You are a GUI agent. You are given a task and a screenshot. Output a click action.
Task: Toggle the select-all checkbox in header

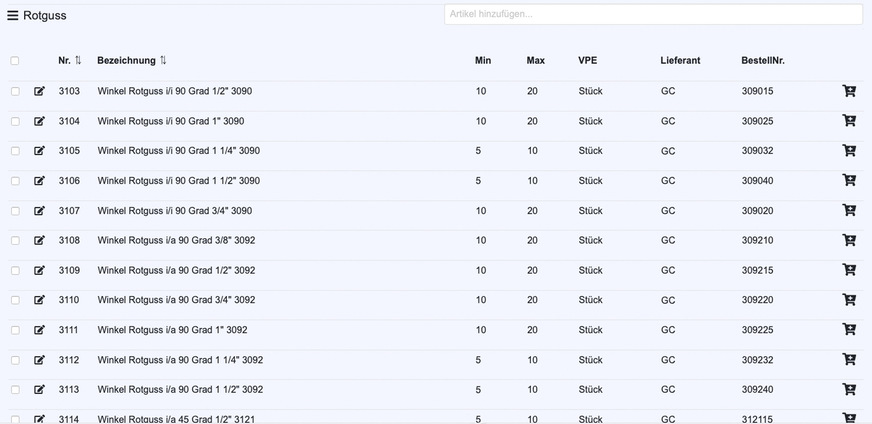click(x=15, y=61)
